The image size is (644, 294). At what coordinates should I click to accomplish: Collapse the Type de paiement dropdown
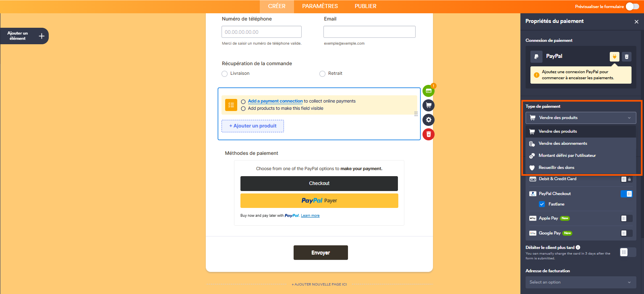point(581,118)
